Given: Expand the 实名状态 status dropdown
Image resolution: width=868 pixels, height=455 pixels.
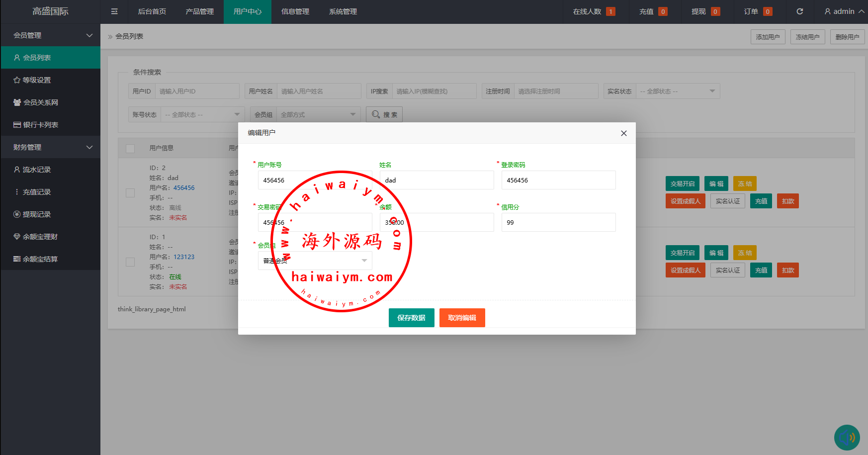Looking at the screenshot, I should (x=678, y=91).
